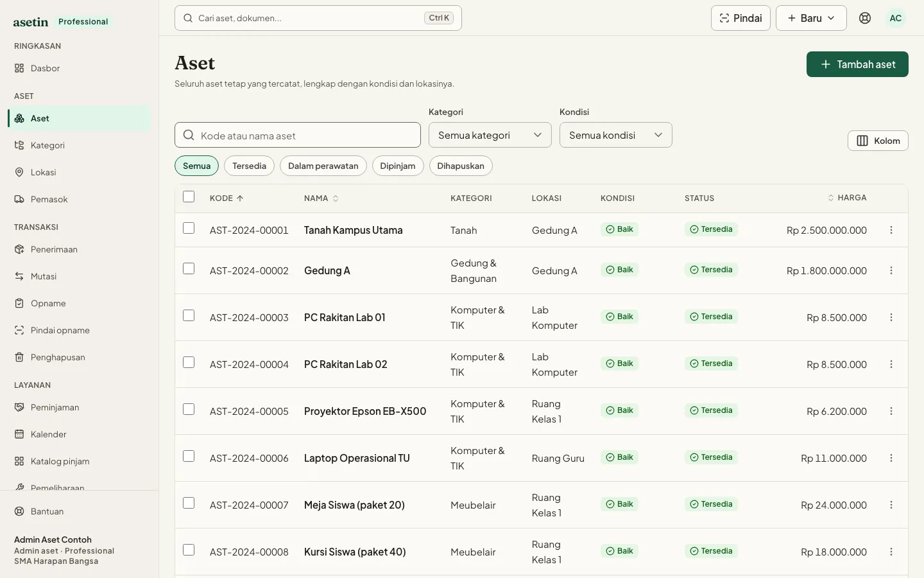
Task: Open Mutasi in the sidebar
Action: (80, 276)
